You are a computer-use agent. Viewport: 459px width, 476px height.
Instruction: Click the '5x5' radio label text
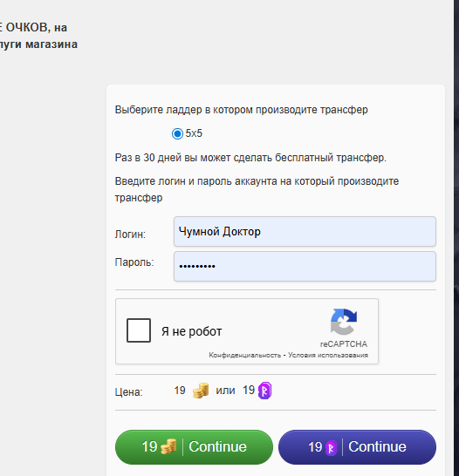(x=194, y=133)
